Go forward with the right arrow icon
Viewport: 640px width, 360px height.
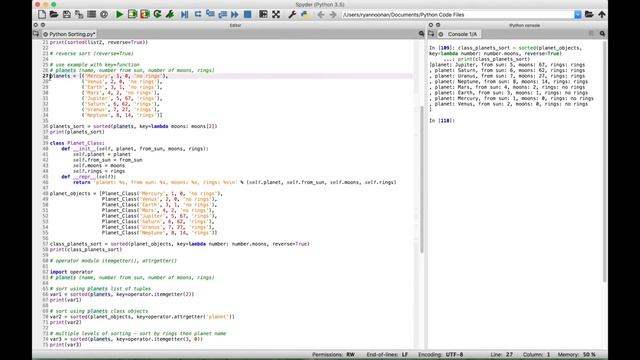click(333, 14)
